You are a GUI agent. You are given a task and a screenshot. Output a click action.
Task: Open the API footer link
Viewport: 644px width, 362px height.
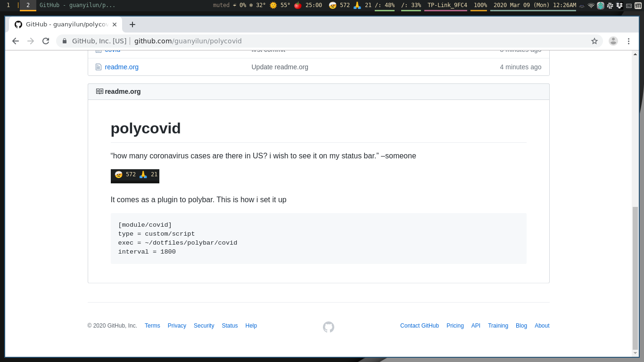(476, 326)
